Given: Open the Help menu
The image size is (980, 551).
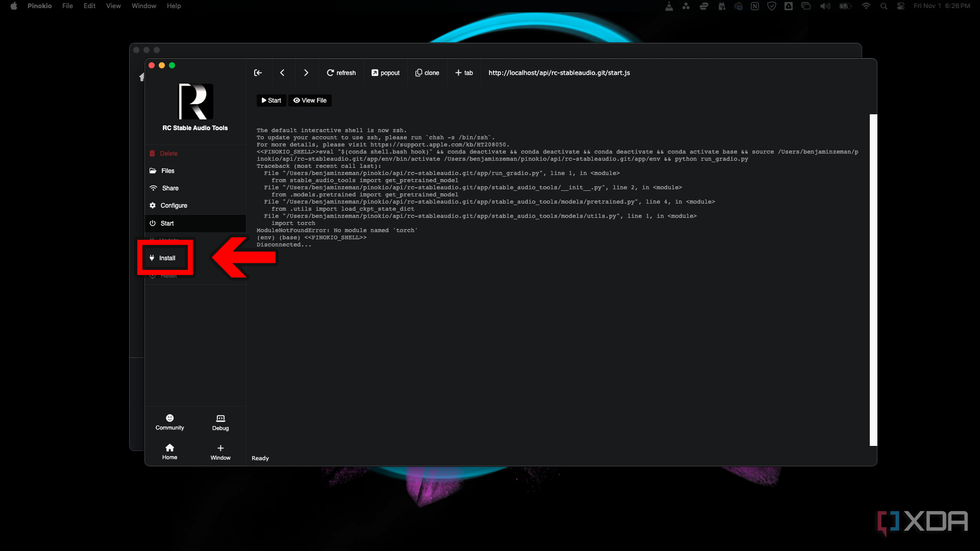Looking at the screenshot, I should click(174, 6).
